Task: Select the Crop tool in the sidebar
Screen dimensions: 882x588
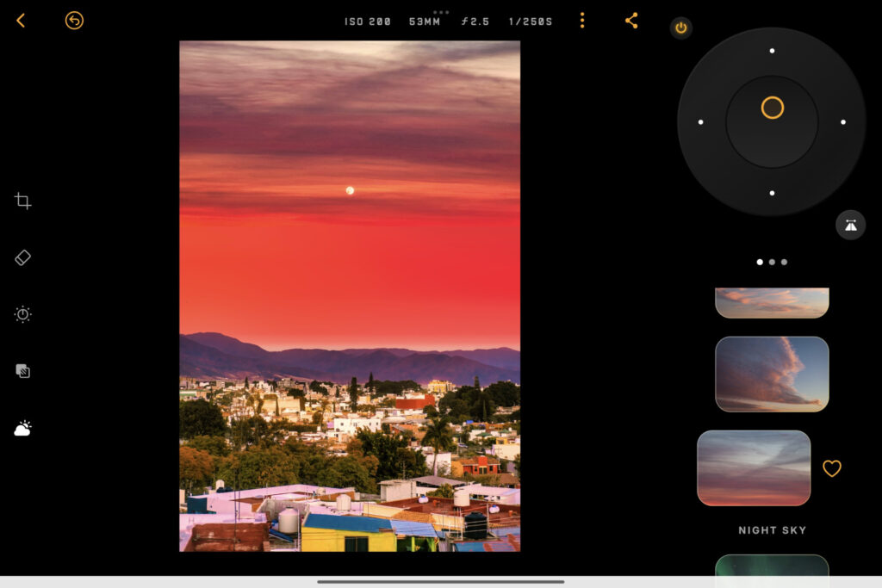Action: (22, 200)
